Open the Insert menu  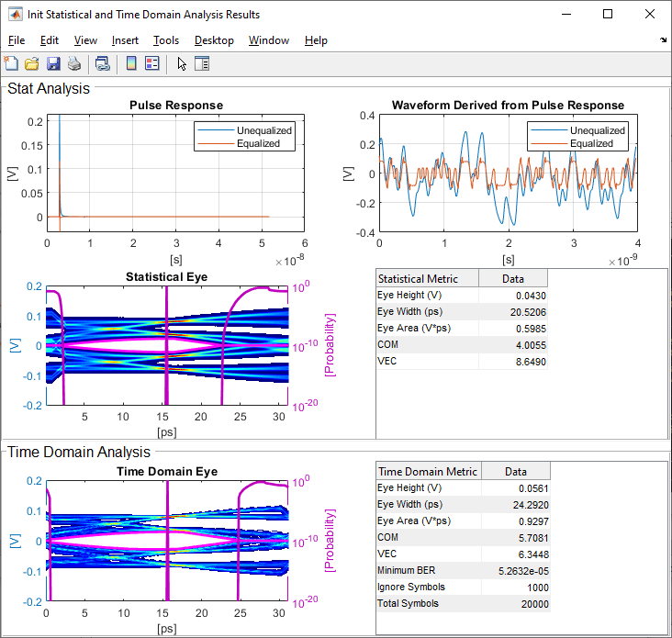coord(125,40)
